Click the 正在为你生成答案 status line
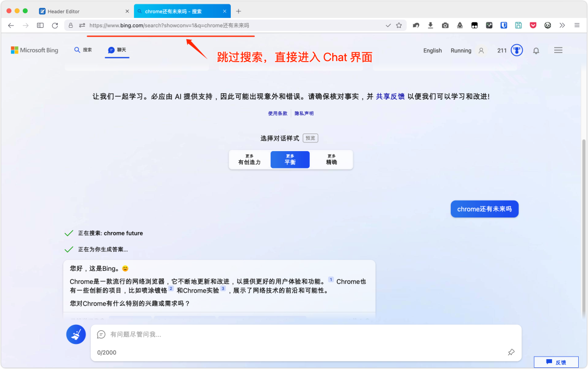This screenshot has height=369, width=588. click(x=96, y=249)
